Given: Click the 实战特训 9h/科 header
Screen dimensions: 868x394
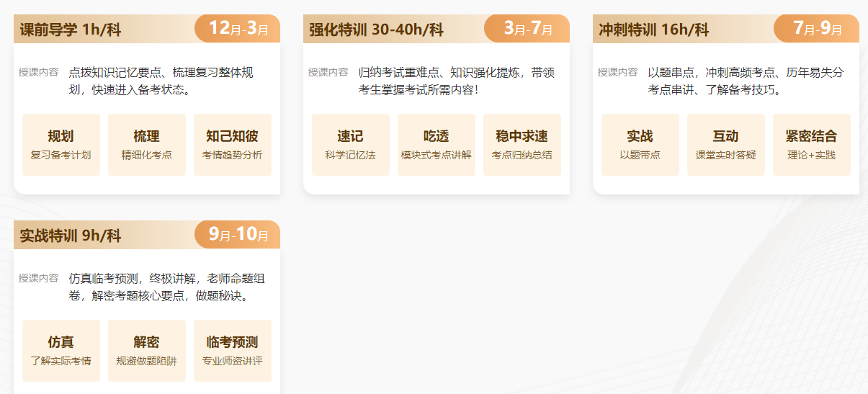Looking at the screenshot, I should point(71,236).
